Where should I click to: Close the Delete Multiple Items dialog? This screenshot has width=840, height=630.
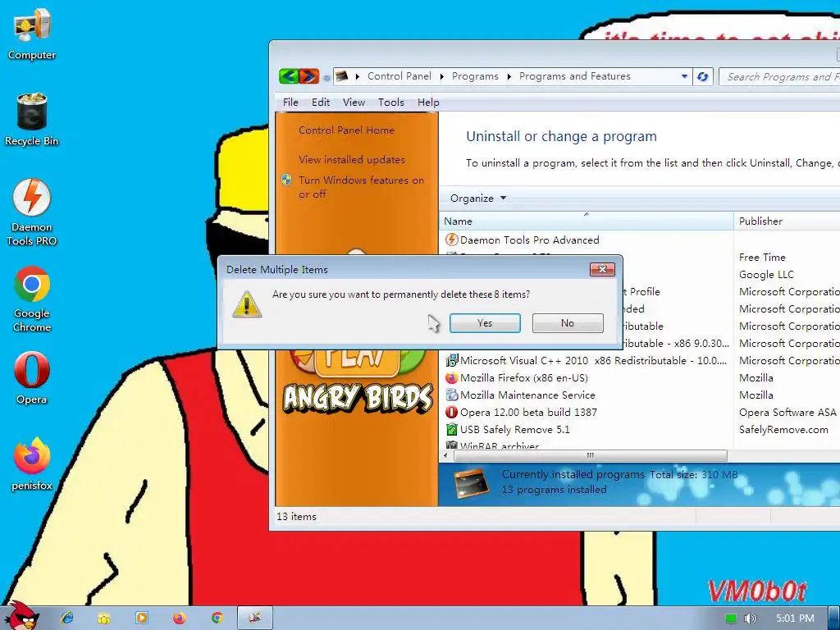point(602,269)
